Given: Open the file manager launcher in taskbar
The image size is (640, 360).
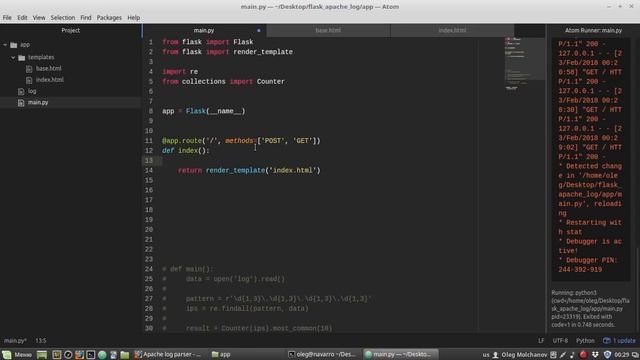Looking at the screenshot, I should tap(124, 354).
